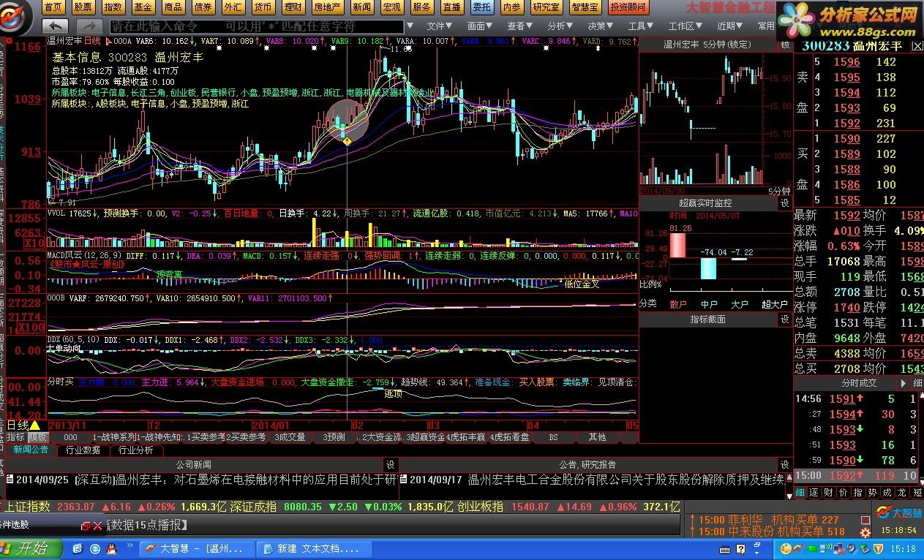Open the 基金 funds section
Screen dimensions: 924x560
pyautogui.click(x=143, y=7)
